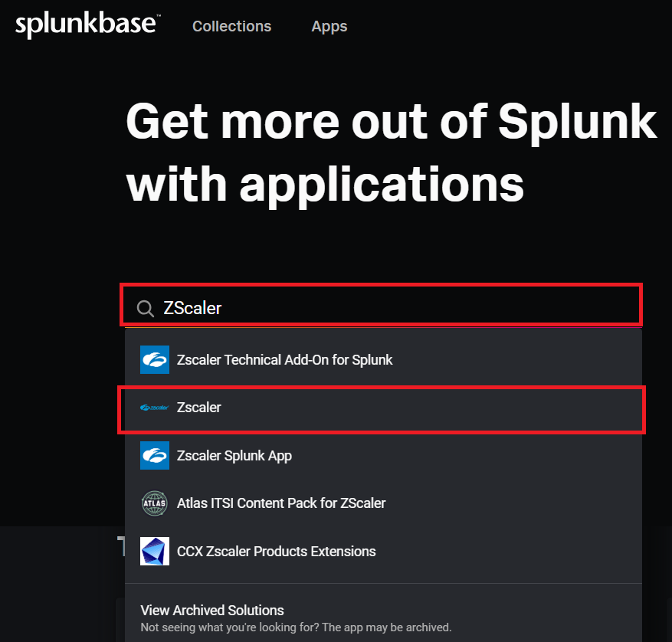Select Atlas ITSI Content Pack for ZScaler
The image size is (672, 642).
(x=280, y=503)
